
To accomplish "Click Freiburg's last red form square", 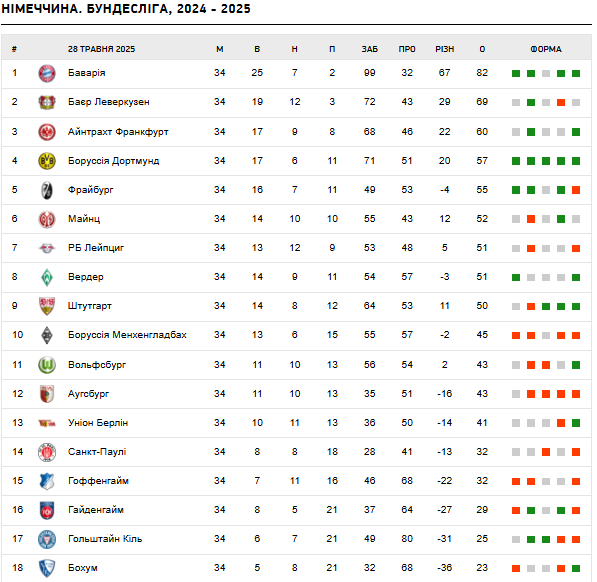I will pyautogui.click(x=576, y=190).
